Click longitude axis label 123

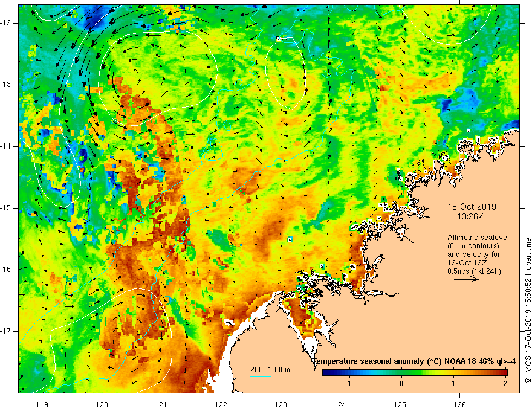click(x=281, y=404)
